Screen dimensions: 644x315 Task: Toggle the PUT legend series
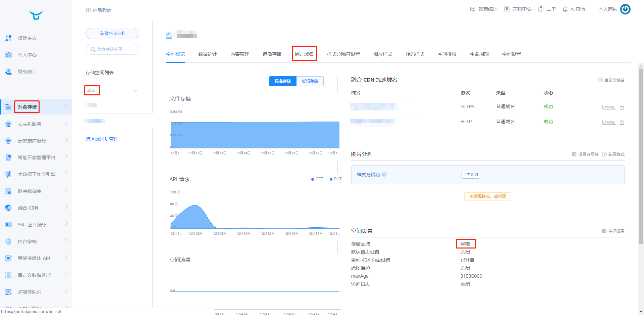tap(335, 179)
